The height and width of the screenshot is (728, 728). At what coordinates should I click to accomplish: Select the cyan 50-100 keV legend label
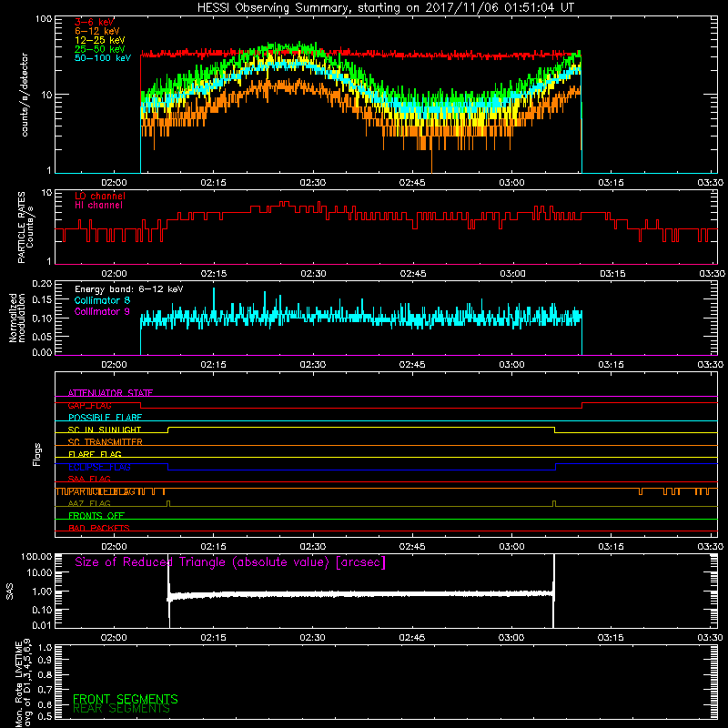coord(103,58)
